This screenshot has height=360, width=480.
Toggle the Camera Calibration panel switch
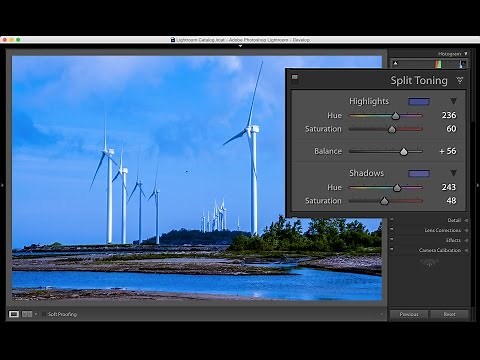point(392,249)
